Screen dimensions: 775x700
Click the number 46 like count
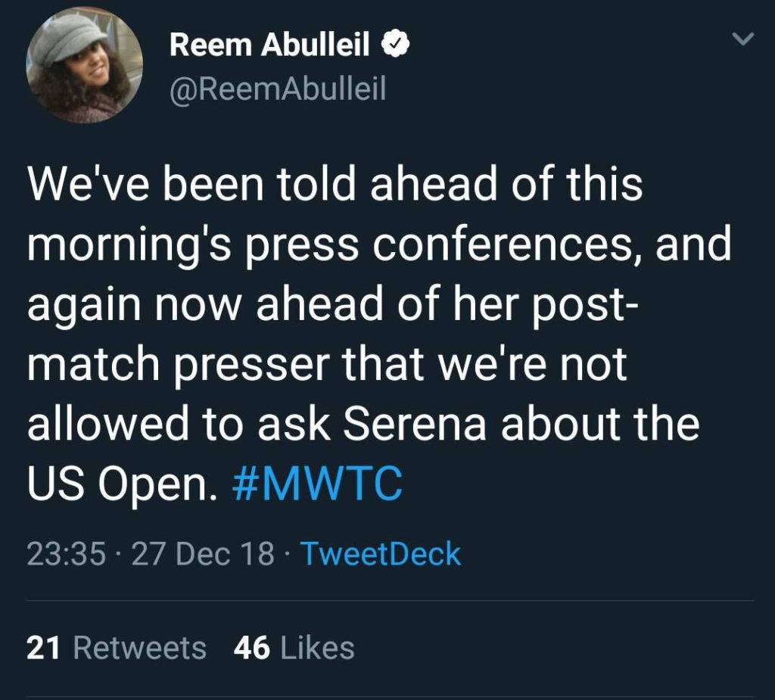[252, 649]
